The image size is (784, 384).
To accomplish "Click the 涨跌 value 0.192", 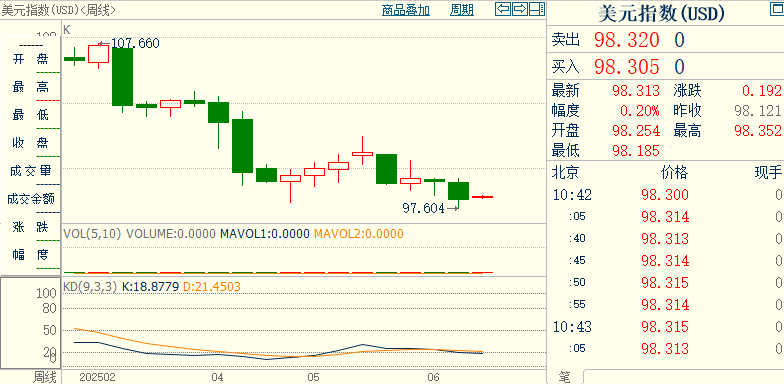I will coord(762,91).
